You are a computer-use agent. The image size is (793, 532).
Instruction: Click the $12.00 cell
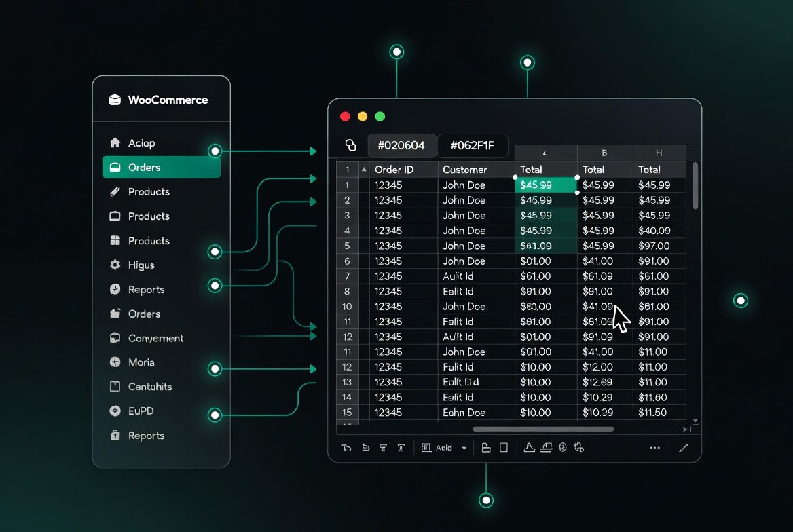[604, 367]
